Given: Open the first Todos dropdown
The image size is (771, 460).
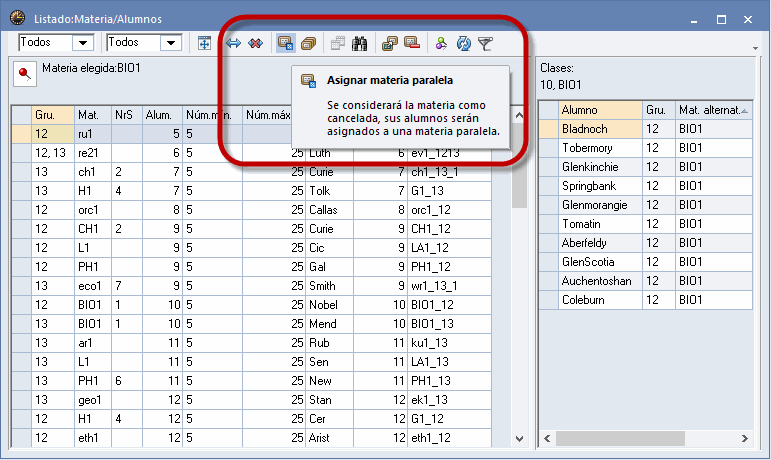Looking at the screenshot, I should point(83,43).
